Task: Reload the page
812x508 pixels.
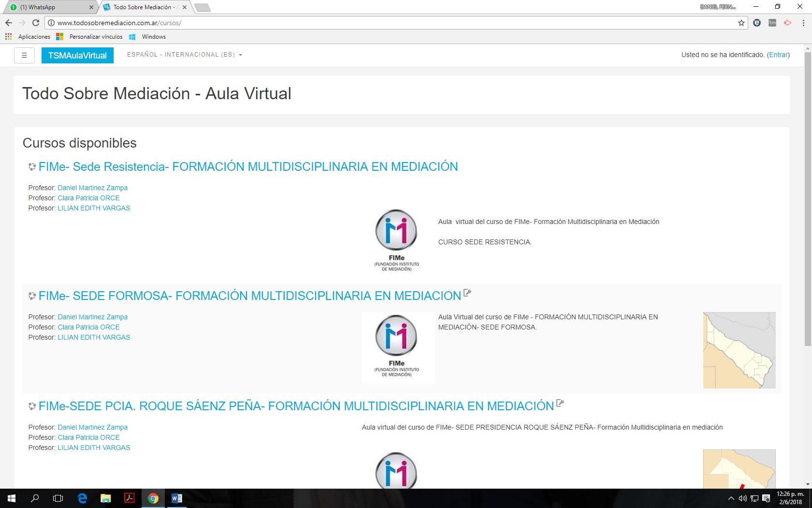Action: click(x=36, y=23)
